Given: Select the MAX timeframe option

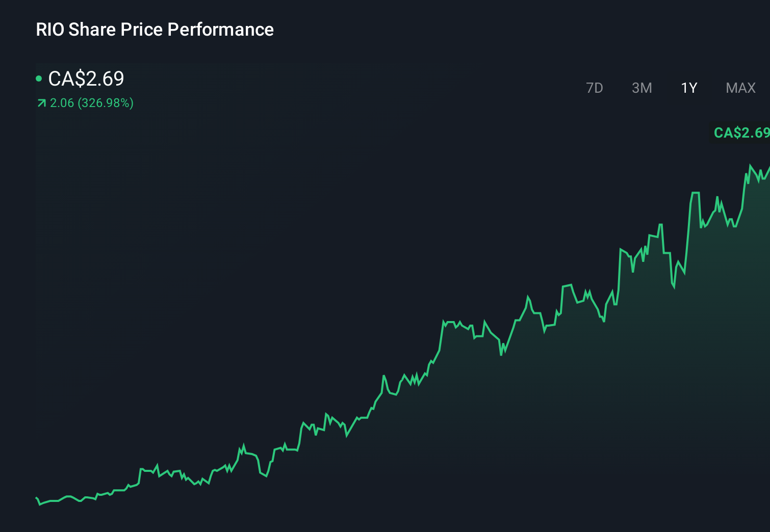Looking at the screenshot, I should (740, 88).
